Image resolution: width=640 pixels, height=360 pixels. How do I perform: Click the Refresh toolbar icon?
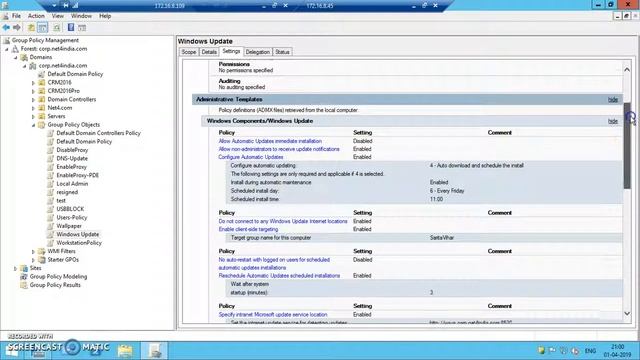[x=57, y=28]
